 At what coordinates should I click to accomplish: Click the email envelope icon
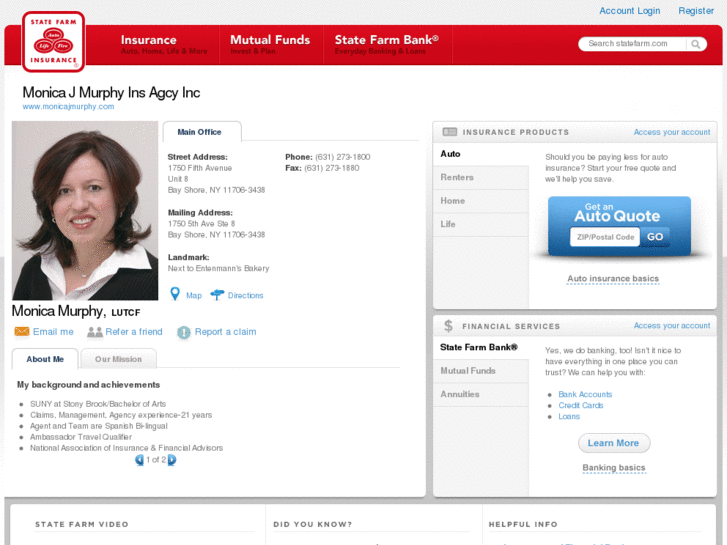(x=22, y=331)
